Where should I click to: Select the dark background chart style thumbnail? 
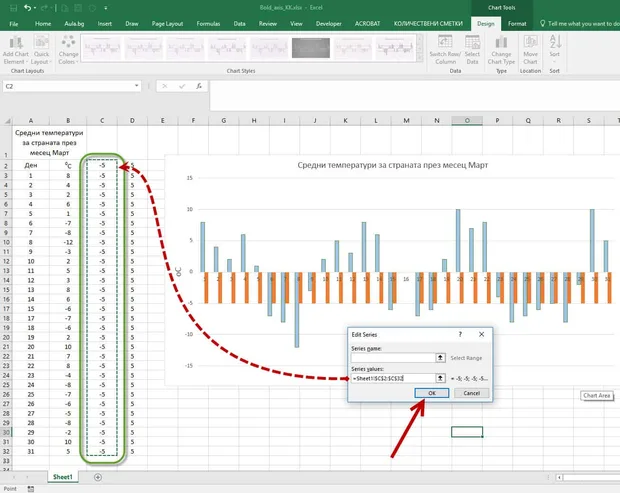pyautogui.click(x=311, y=48)
